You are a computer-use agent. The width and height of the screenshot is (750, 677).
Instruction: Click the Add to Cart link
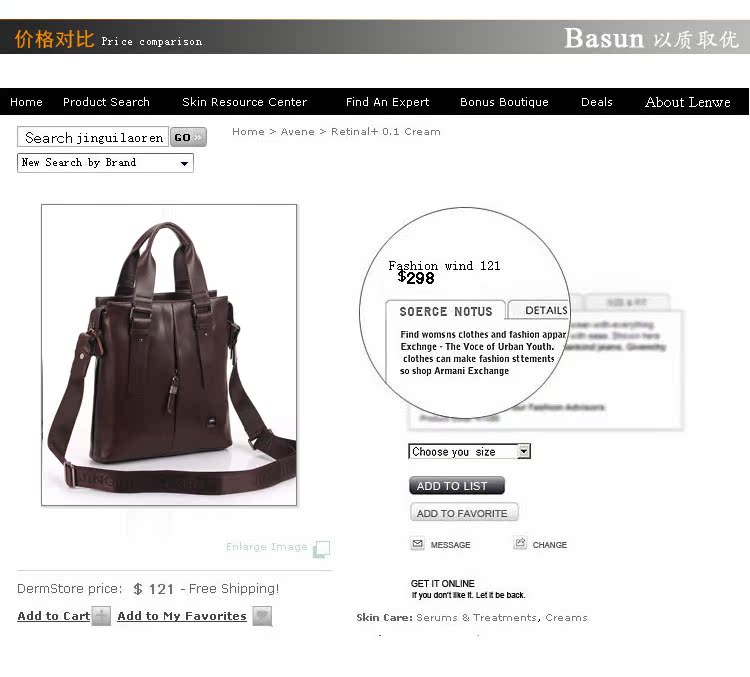54,616
